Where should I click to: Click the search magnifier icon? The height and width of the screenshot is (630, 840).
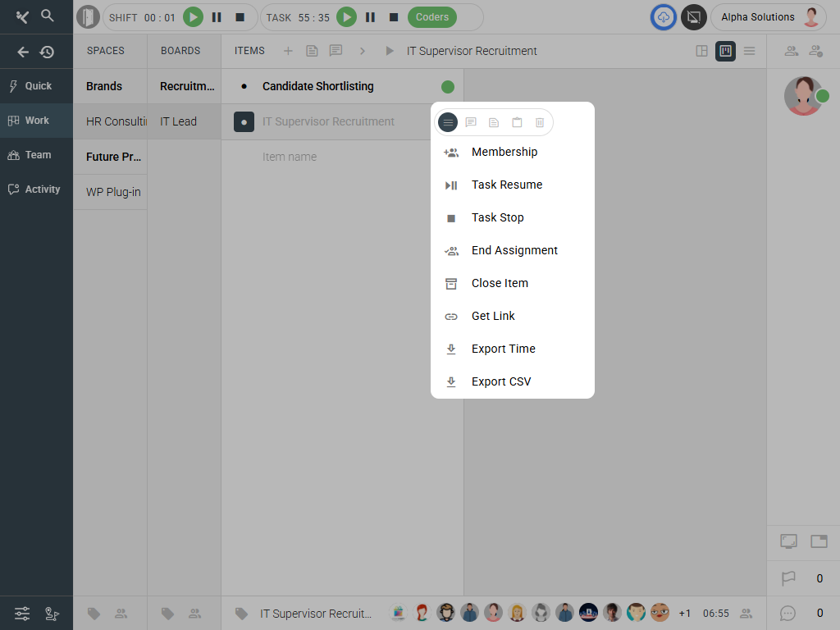48,16
